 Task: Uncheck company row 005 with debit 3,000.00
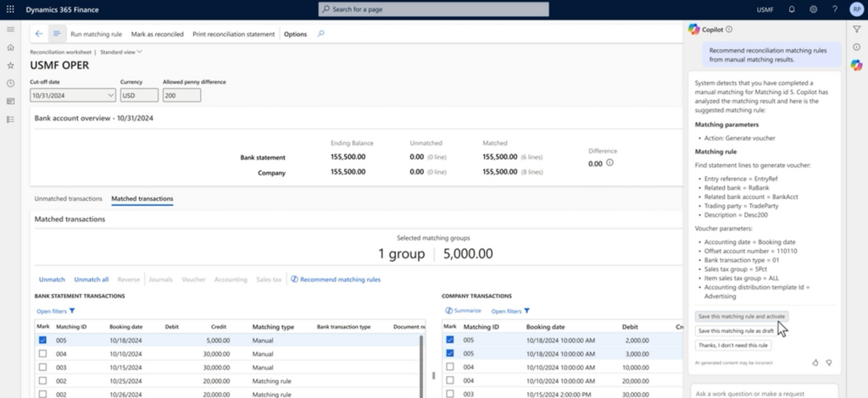click(449, 353)
